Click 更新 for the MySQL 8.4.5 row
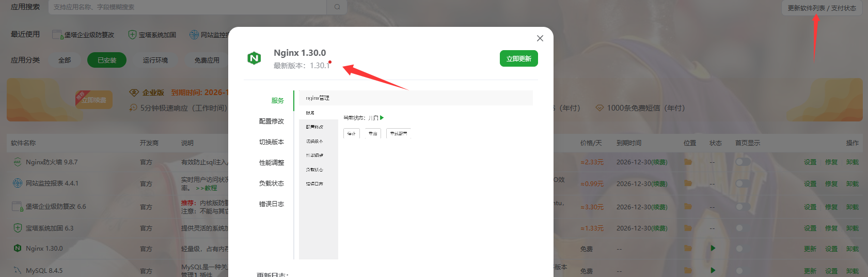 [x=810, y=271]
